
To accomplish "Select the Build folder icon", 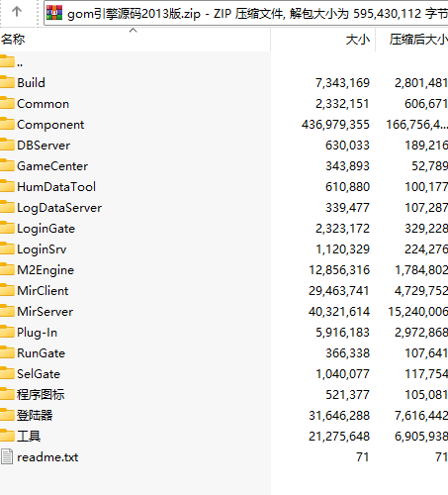I will (7, 82).
